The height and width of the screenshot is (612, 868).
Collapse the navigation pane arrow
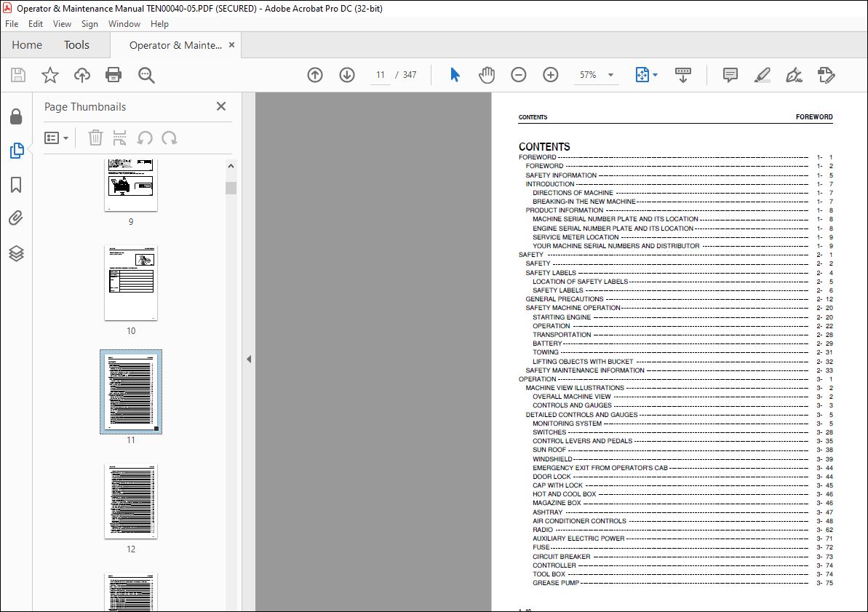pos(249,359)
